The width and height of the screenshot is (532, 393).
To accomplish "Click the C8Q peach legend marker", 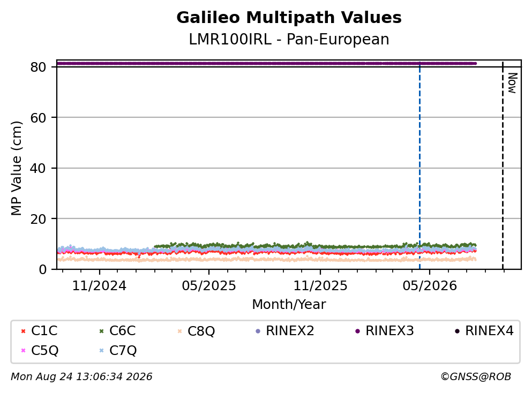I will (x=179, y=331).
